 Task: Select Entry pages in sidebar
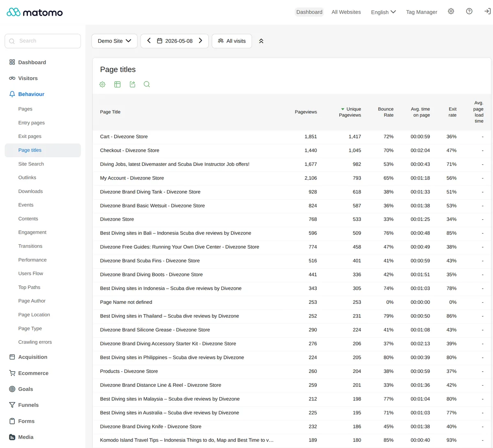click(31, 122)
